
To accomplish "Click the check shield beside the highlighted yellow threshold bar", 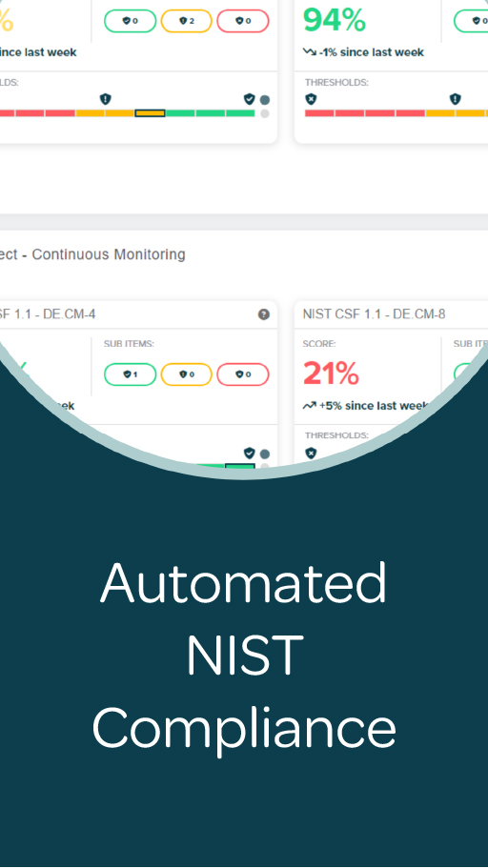I will coord(250,99).
